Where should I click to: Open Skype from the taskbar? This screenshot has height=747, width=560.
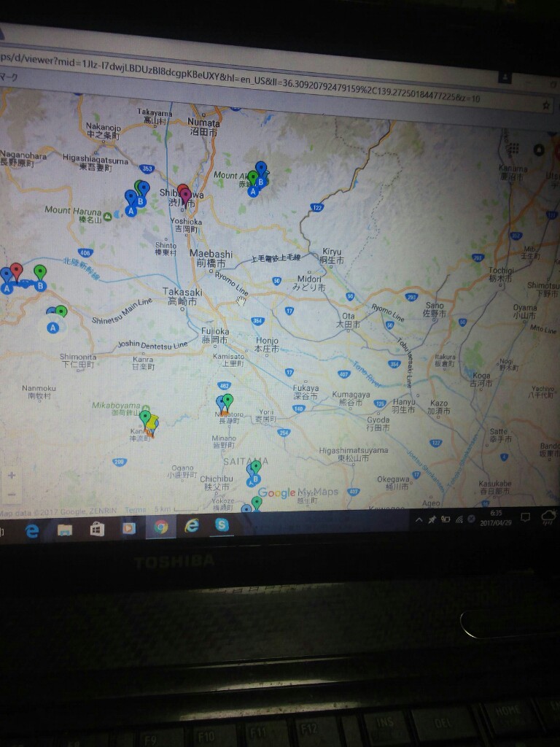(x=222, y=525)
